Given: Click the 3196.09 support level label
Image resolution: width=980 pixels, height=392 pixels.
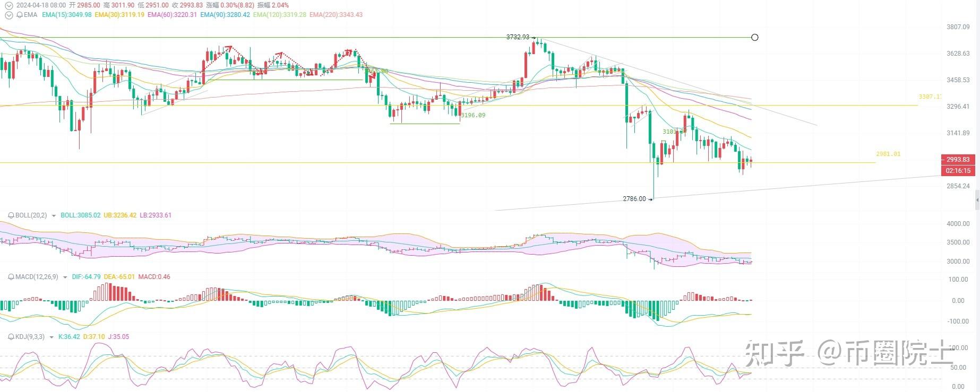Looking at the screenshot, I should point(473,115).
